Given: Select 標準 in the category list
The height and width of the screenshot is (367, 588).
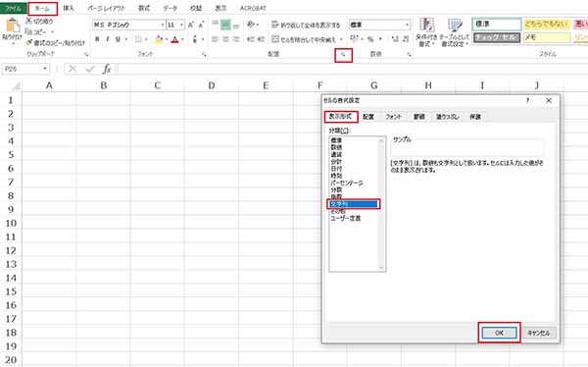Looking at the screenshot, I should [336, 140].
